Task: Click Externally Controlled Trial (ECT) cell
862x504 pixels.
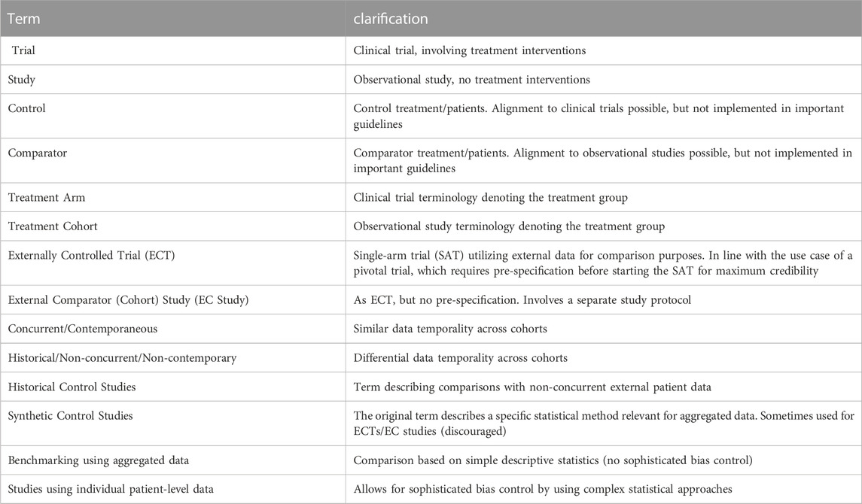Action: click(x=172, y=263)
